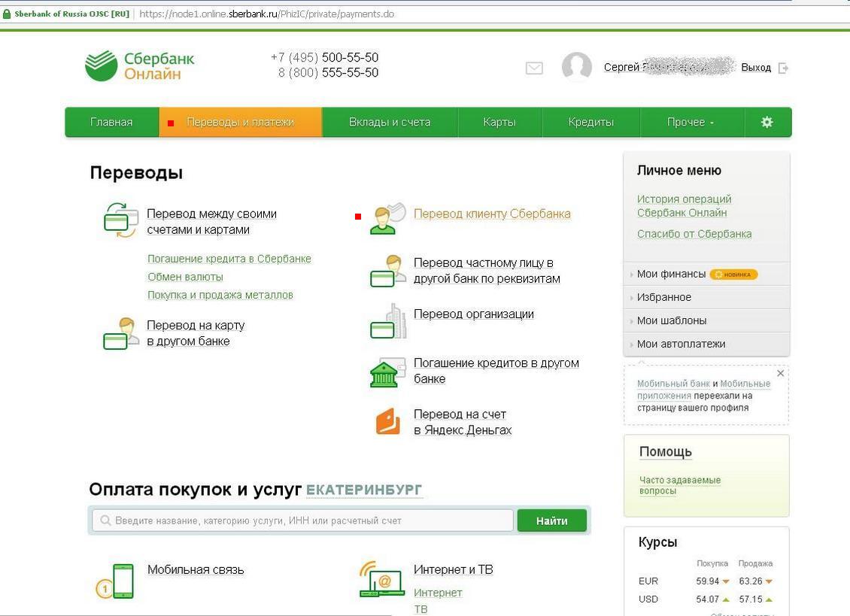Image resolution: width=850 pixels, height=616 pixels.
Task: Open Погашение кредитов в другом банке
Action: click(496, 370)
